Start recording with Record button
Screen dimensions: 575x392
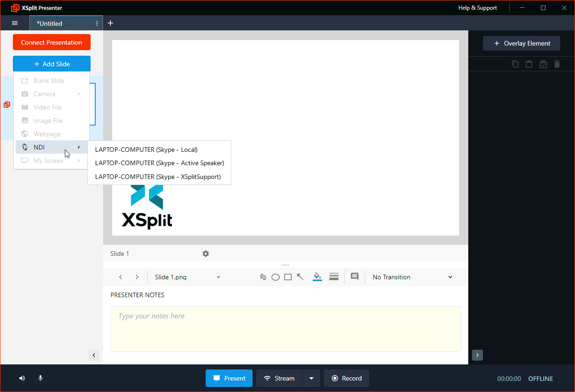(x=346, y=378)
